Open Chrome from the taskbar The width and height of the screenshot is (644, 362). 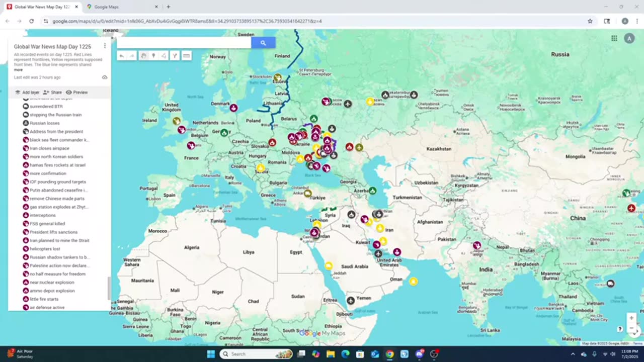(x=389, y=354)
